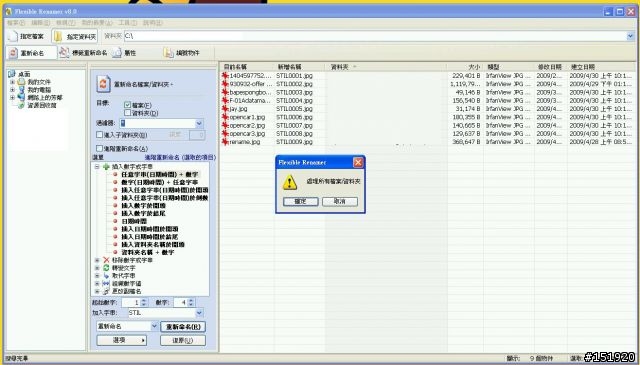Open the 編輯物件 edit objects tool

coord(169,53)
